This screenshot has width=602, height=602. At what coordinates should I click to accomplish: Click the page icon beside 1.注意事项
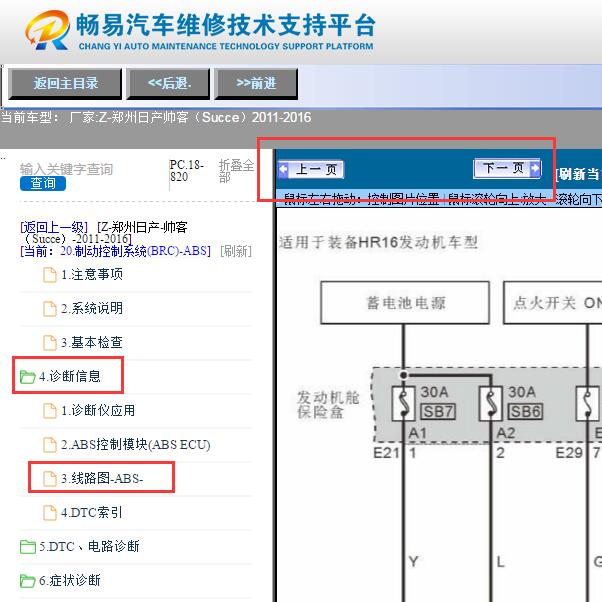pyautogui.click(x=50, y=275)
